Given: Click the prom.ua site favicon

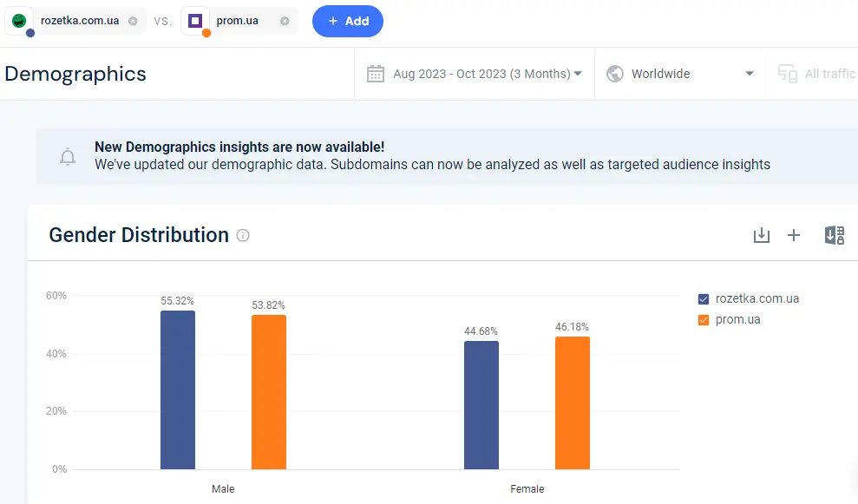Looking at the screenshot, I should tap(195, 21).
